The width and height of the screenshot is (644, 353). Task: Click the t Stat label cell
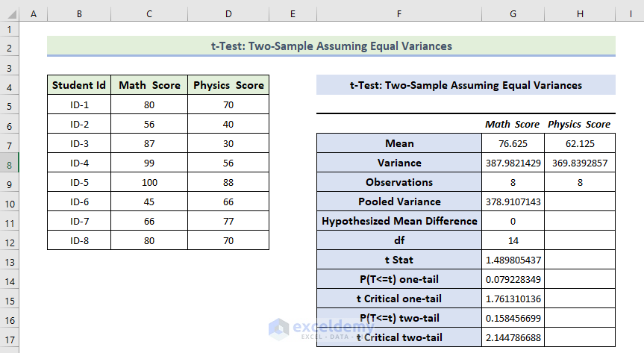click(x=398, y=260)
